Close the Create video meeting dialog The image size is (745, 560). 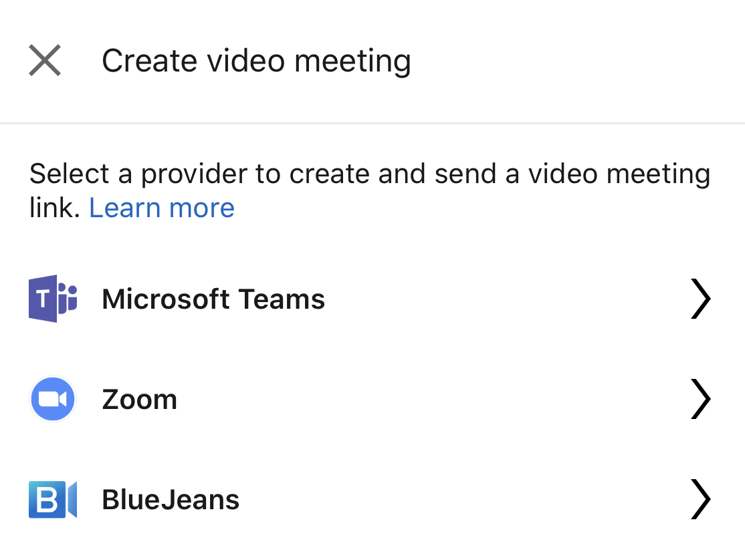point(45,61)
